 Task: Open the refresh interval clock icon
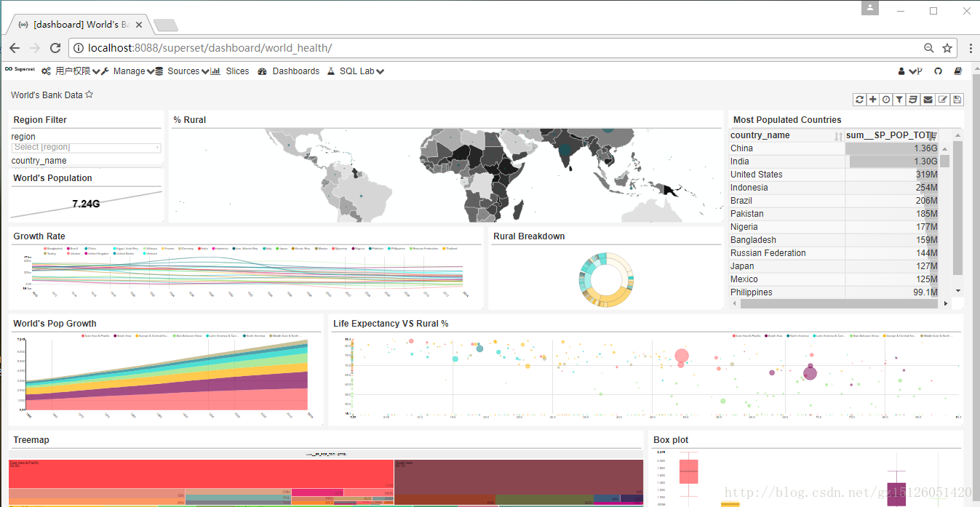pos(886,100)
